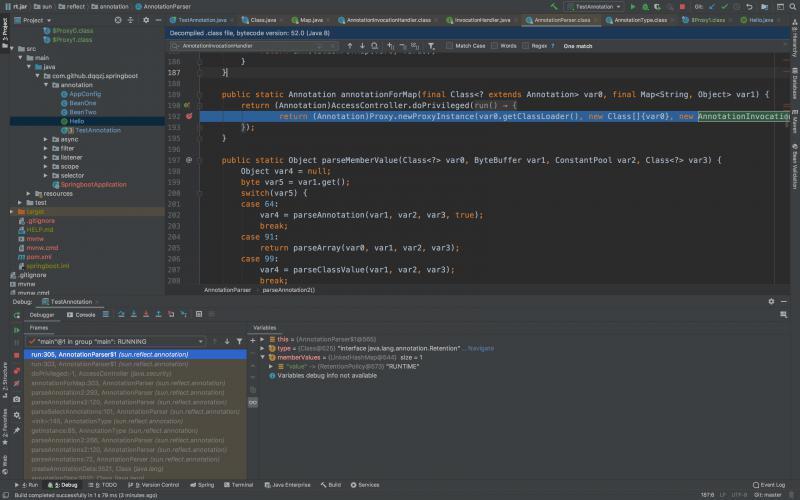Click the add watch plus icon
Screen dimensions: 800x500
(253, 341)
